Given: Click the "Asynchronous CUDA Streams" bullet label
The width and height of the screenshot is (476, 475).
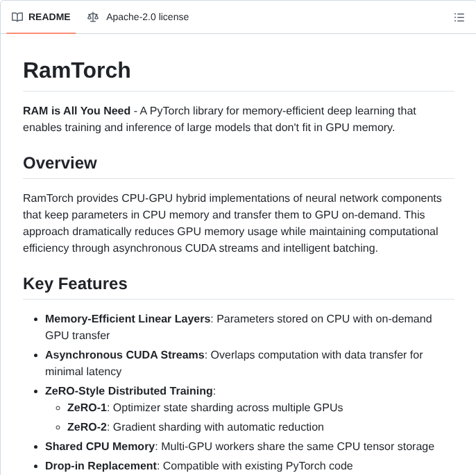Looking at the screenshot, I should coord(125,355).
